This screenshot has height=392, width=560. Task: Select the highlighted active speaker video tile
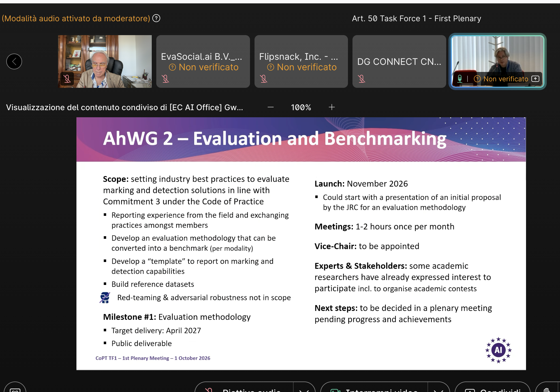click(497, 61)
